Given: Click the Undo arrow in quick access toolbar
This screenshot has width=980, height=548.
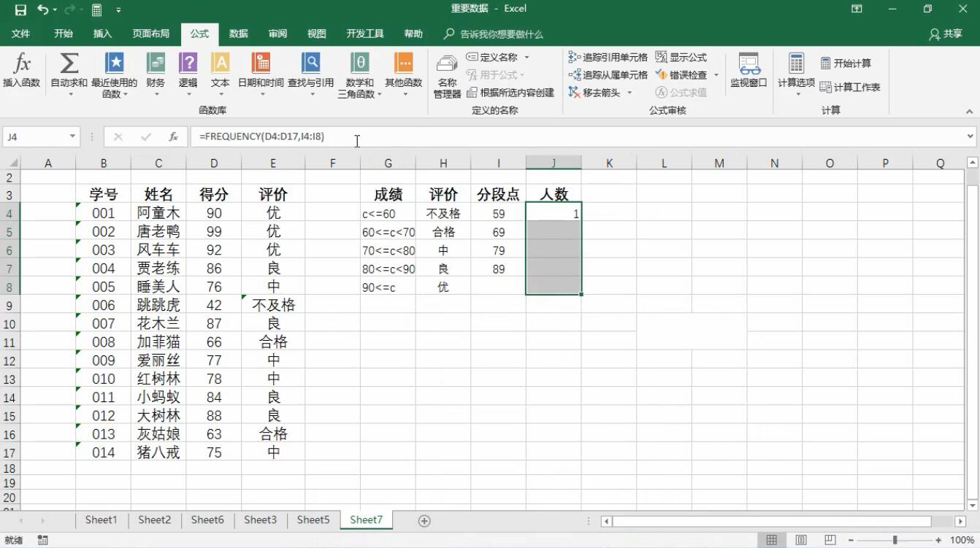Looking at the screenshot, I should [43, 9].
